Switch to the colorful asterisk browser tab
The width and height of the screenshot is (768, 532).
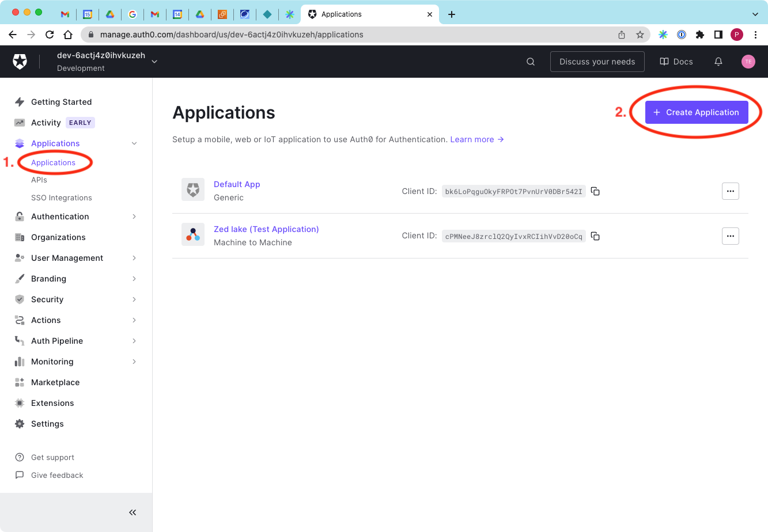click(290, 14)
